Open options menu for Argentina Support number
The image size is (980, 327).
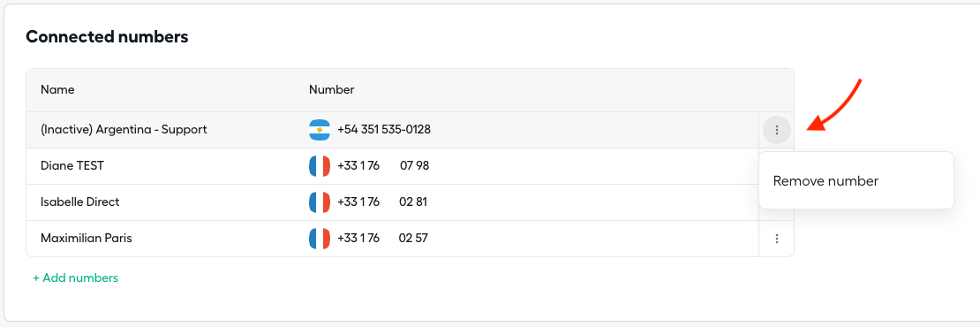(777, 130)
